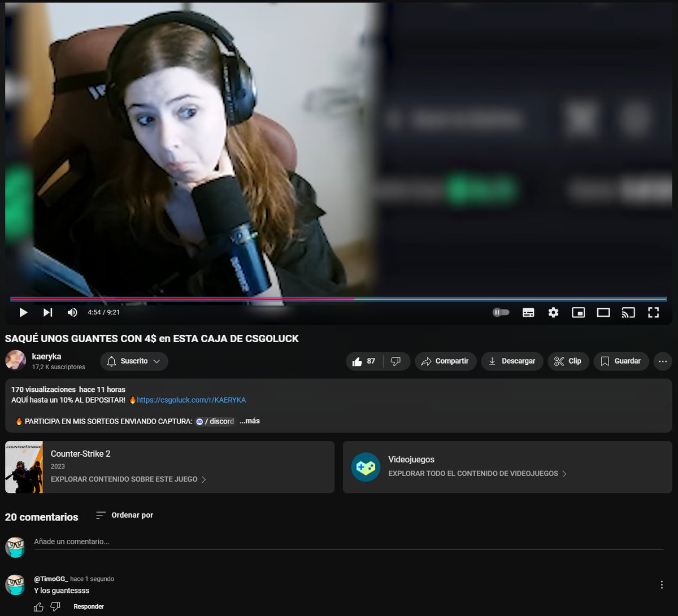Expand the description with ...más
This screenshot has height=616, width=678.
tap(250, 421)
